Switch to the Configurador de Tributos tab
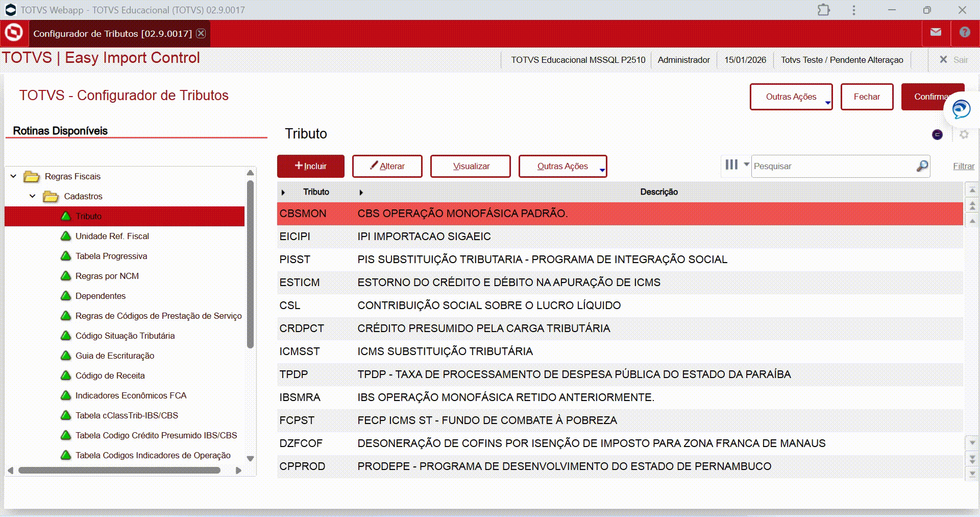The height and width of the screenshot is (517, 980). point(112,34)
